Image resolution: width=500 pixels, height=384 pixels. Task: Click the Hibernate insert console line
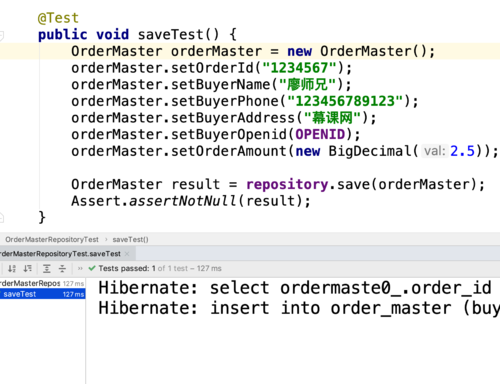[299, 308]
